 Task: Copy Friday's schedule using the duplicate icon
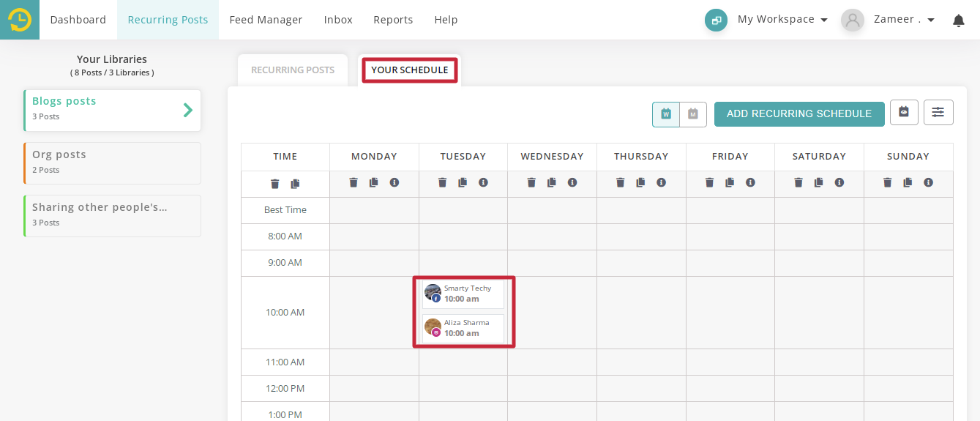730,182
